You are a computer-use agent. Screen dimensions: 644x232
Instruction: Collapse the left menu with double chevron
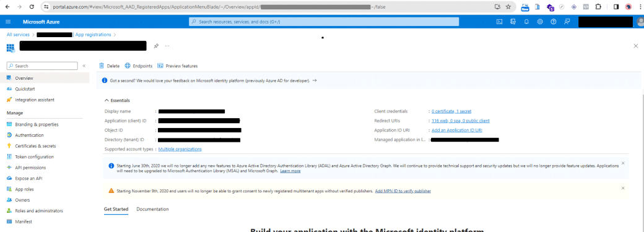[x=84, y=66]
